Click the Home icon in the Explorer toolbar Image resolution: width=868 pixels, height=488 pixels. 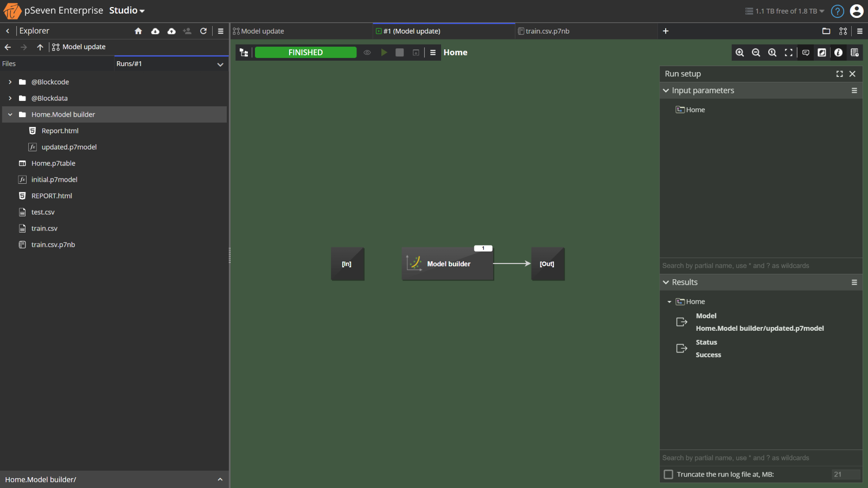[138, 31]
